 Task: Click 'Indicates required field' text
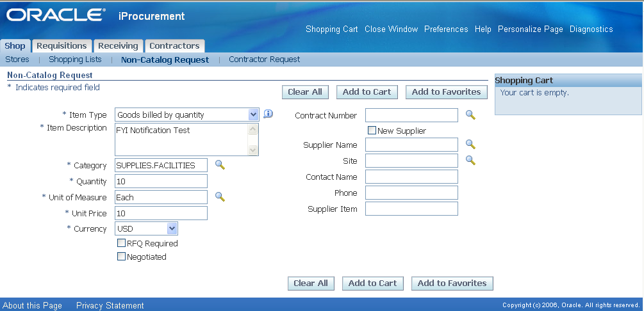point(58,87)
